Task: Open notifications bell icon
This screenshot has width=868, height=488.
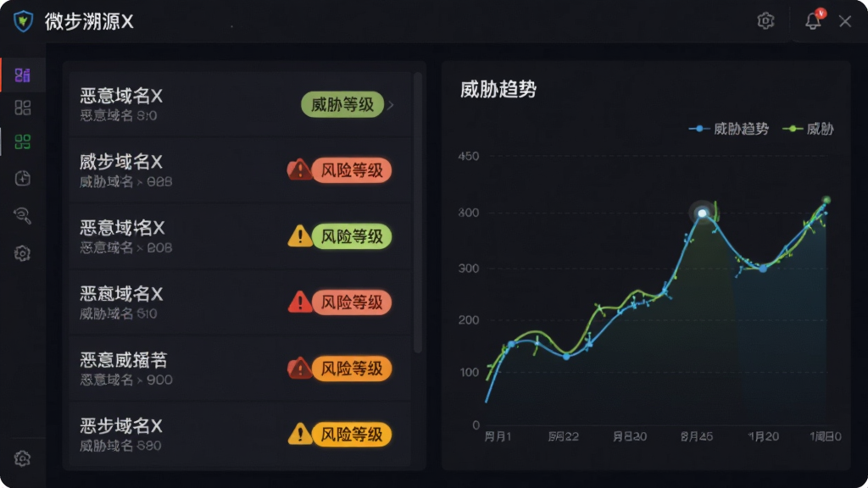Action: pos(813,20)
